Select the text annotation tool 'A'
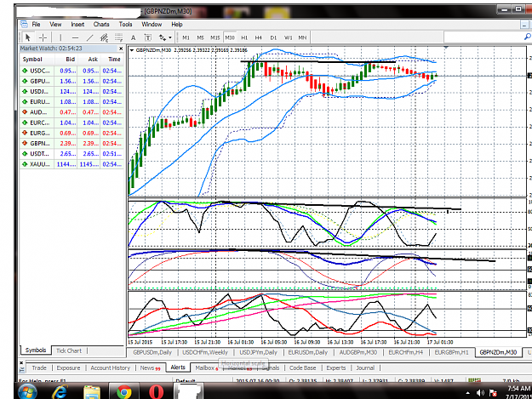The height and width of the screenshot is (399, 532). (x=133, y=37)
